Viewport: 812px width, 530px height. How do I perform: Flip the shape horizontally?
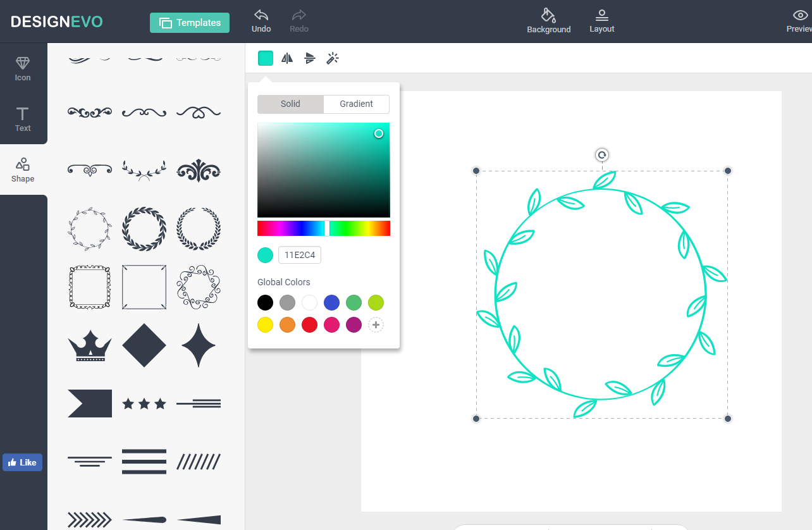(287, 58)
